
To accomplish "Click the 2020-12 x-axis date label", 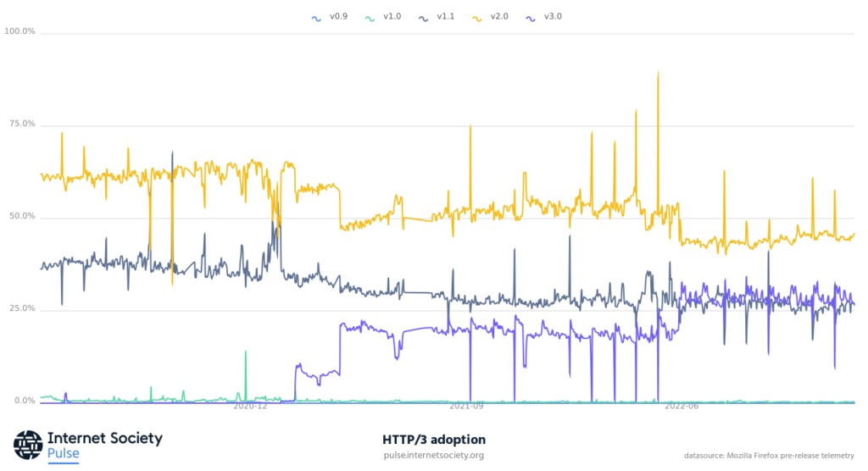I will click(x=250, y=407).
